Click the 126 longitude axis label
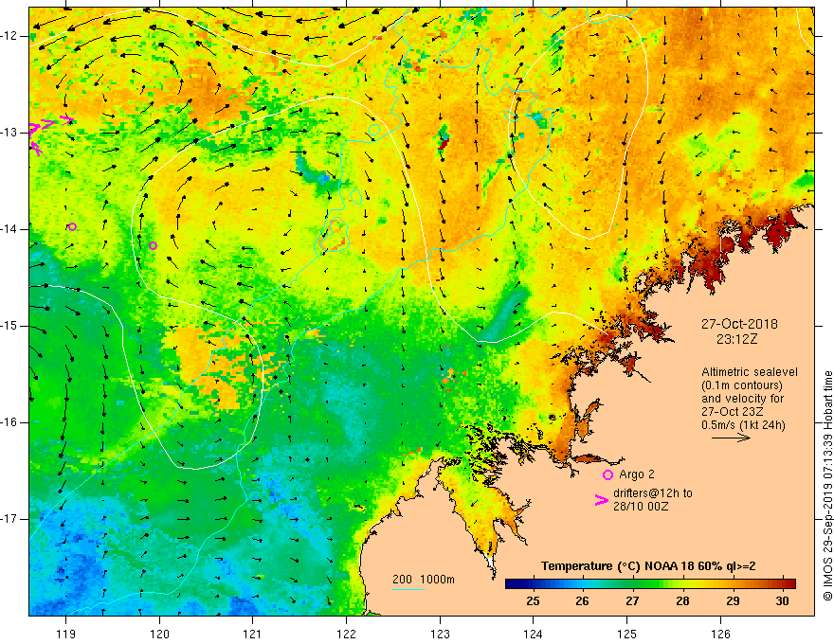Image resolution: width=834 pixels, height=644 pixels. pos(720,634)
